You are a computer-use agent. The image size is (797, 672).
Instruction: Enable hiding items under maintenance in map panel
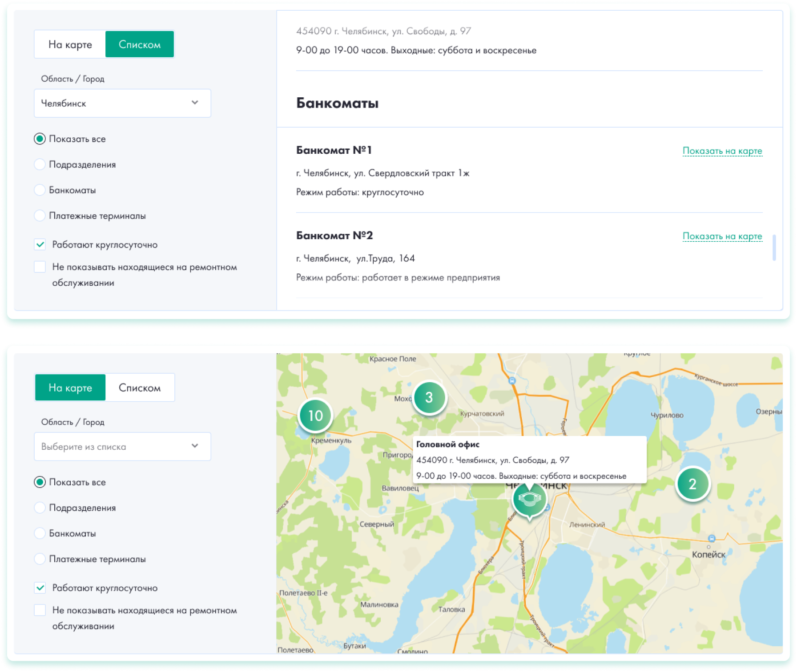click(x=40, y=610)
